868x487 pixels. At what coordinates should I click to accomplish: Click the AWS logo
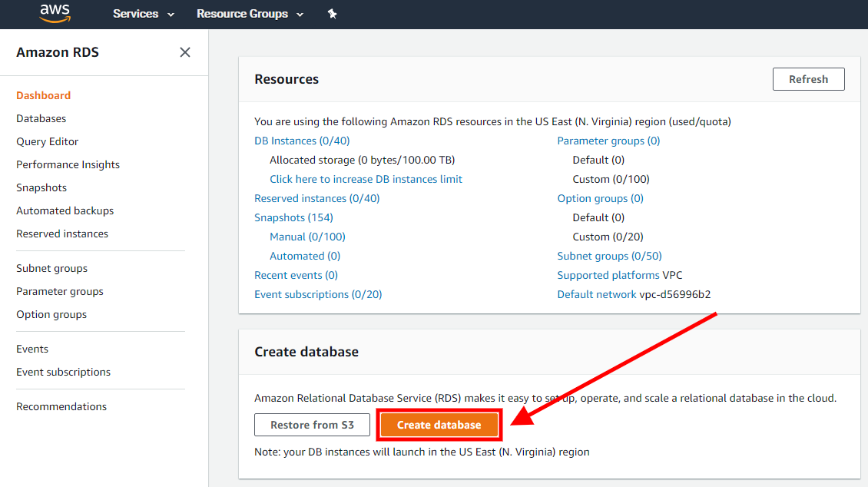point(55,14)
